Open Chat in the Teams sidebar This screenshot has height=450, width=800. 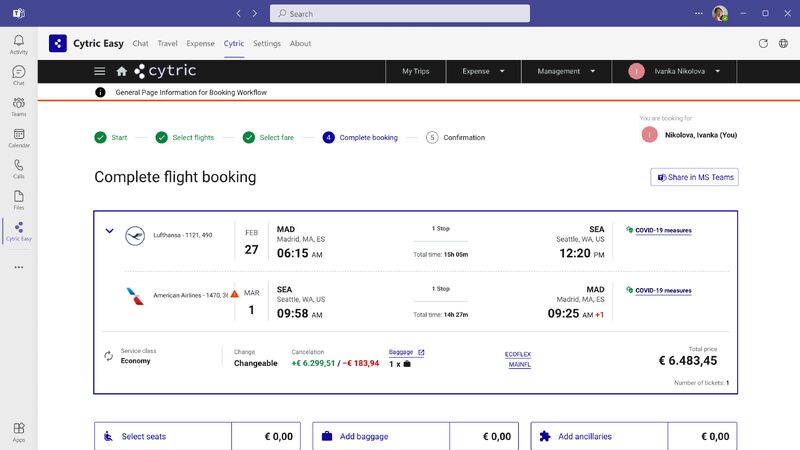point(18,76)
